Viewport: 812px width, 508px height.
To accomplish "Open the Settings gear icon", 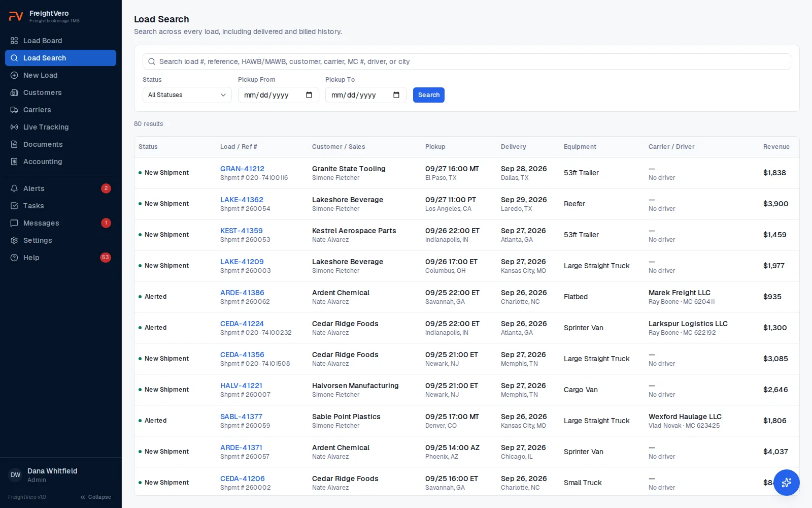I will [14, 240].
